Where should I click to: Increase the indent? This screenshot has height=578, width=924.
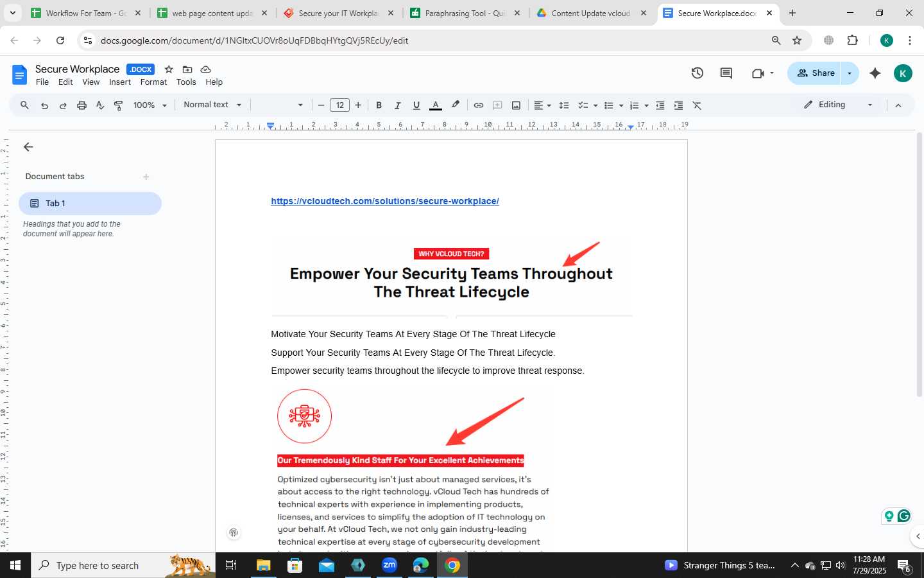click(x=678, y=105)
